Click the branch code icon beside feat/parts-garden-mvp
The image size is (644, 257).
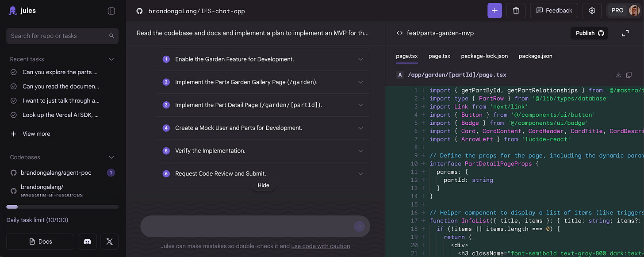point(399,33)
